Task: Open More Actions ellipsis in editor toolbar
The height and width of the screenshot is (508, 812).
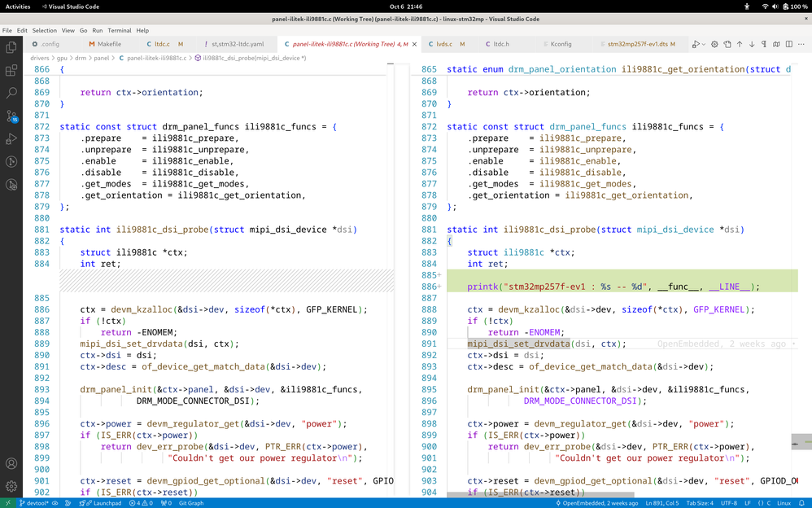Action: coord(801,44)
